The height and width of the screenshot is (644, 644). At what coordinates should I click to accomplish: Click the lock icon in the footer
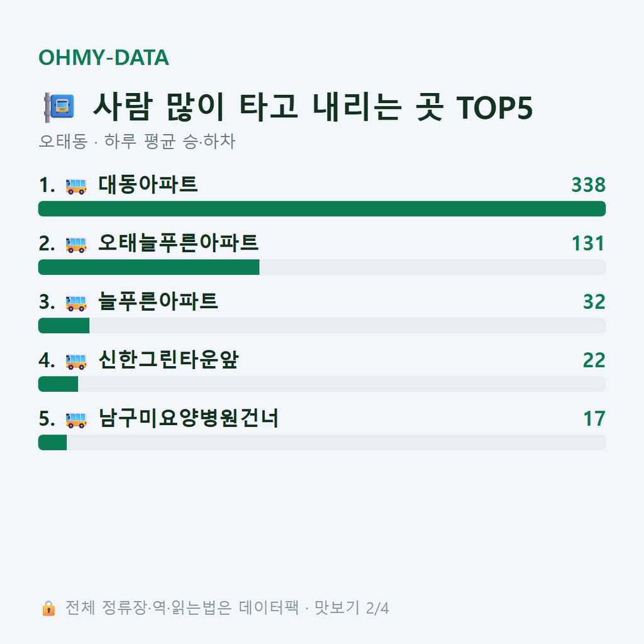pos(48,608)
